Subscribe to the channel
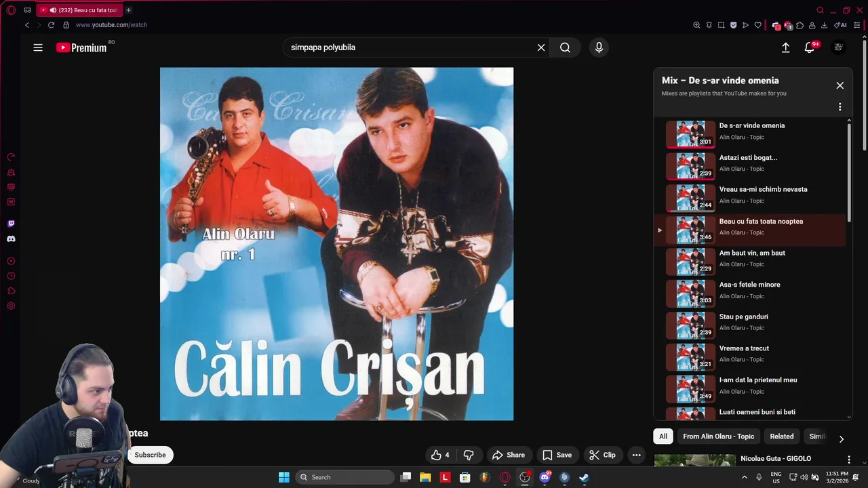Image resolution: width=868 pixels, height=488 pixels. coord(150,455)
